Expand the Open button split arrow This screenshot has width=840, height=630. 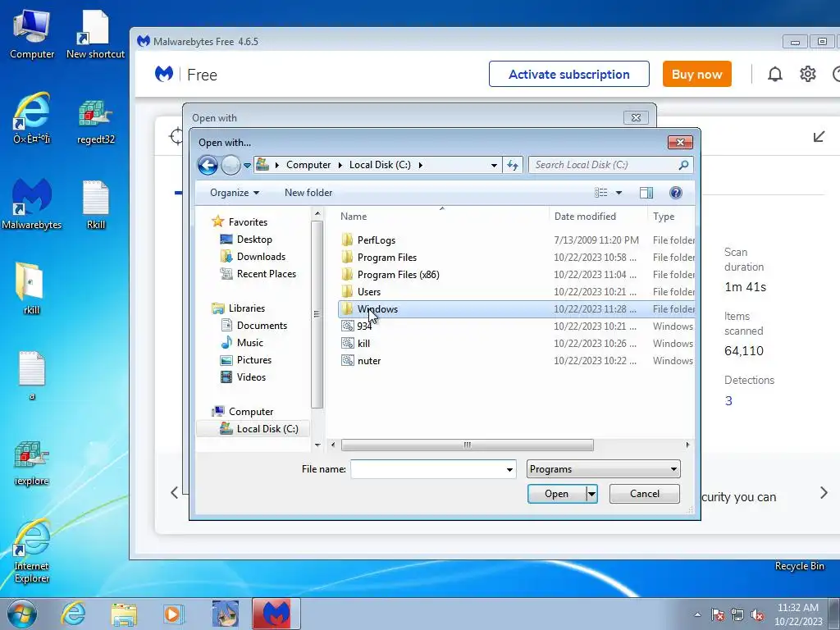[x=591, y=494]
